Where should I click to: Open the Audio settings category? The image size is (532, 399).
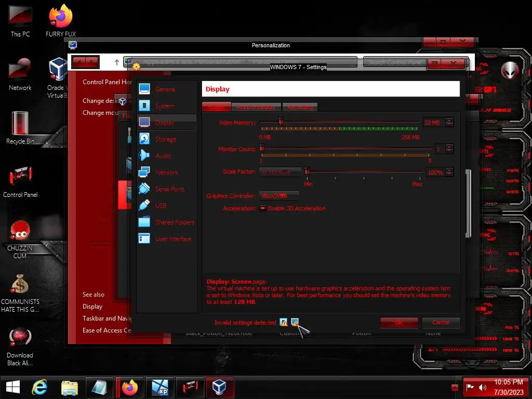coord(167,156)
